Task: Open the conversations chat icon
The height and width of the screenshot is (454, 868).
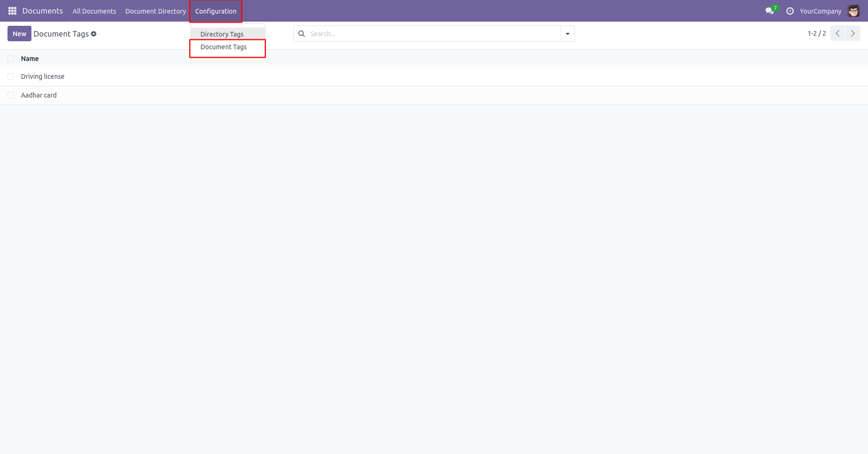Action: coord(769,11)
